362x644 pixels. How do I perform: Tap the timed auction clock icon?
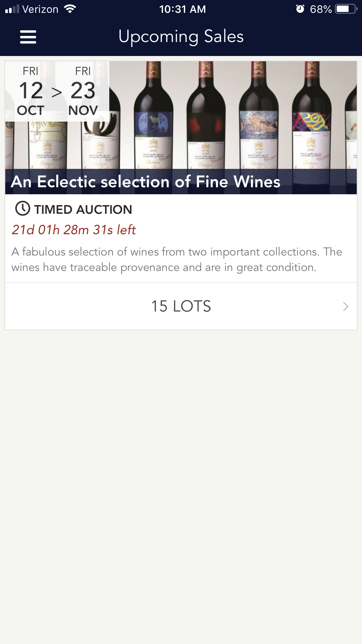pyautogui.click(x=22, y=209)
